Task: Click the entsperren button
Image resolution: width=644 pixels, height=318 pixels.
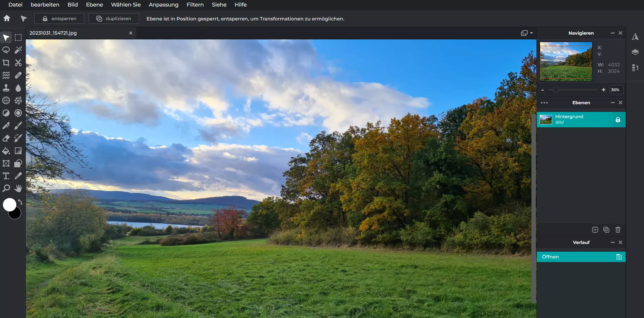Action: pos(59,19)
